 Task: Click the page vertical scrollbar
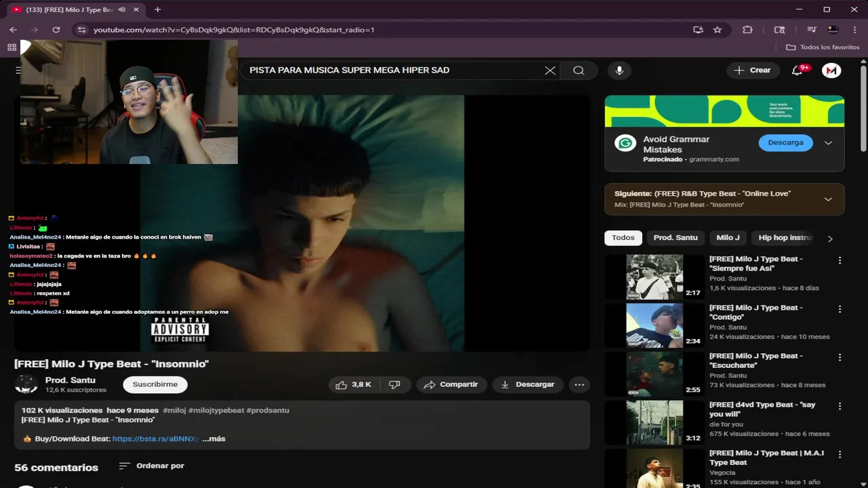coord(863,108)
